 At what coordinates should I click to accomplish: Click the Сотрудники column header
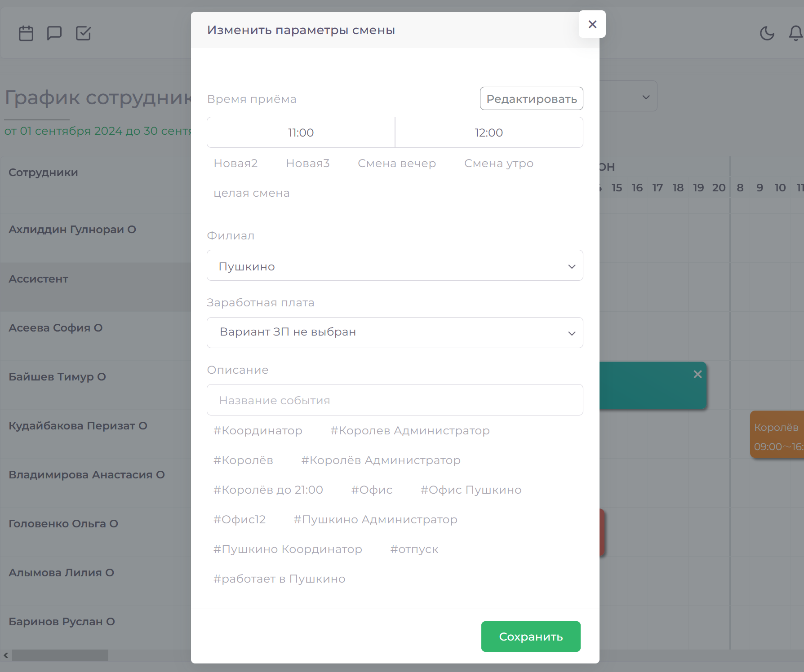point(43,172)
